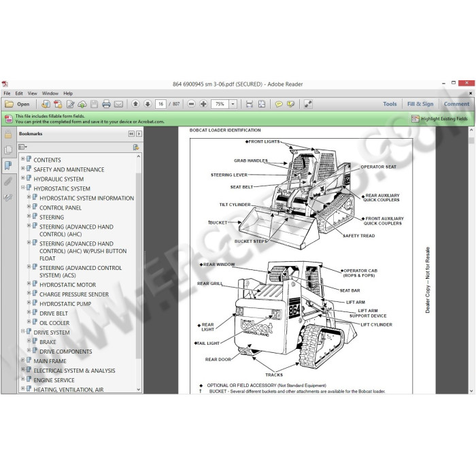Viewport: 476px width, 476px height.
Task: Click the cloud upload save icon
Action: [x=82, y=104]
